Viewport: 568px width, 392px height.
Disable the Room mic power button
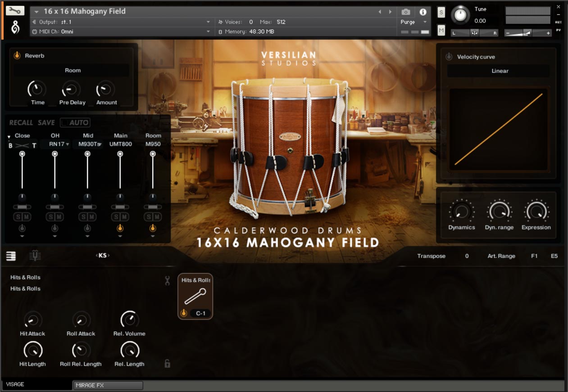coord(153,228)
